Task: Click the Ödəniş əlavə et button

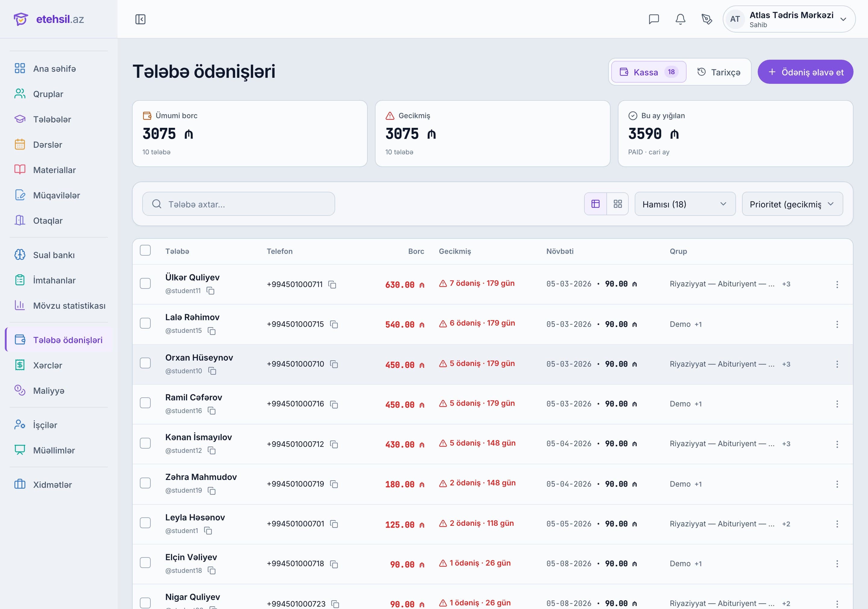Action: point(805,72)
